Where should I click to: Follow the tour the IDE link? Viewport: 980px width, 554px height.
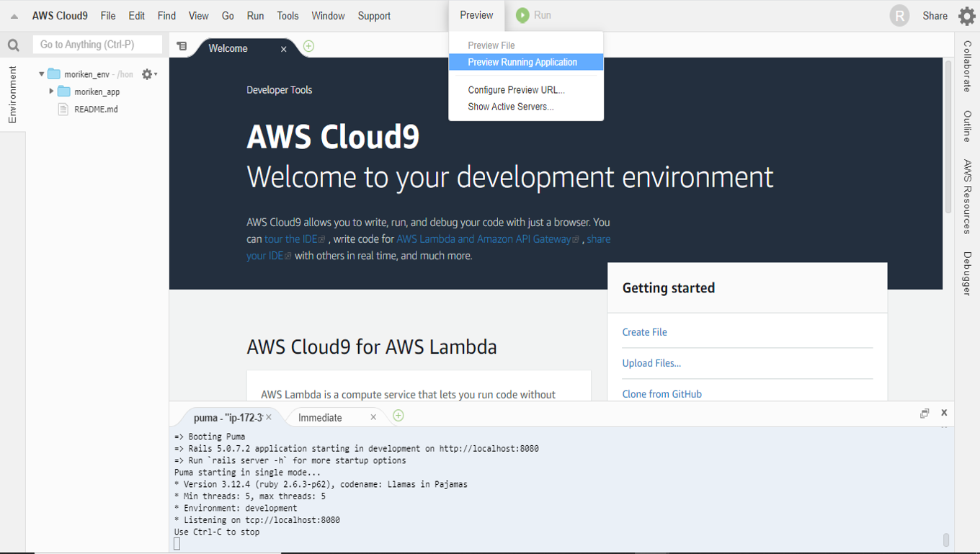pos(295,239)
